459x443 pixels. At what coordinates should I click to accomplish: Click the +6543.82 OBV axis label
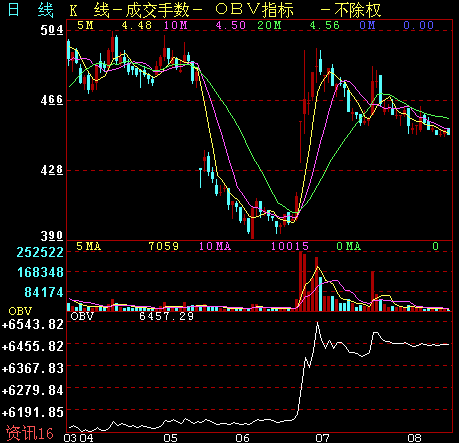point(33,324)
